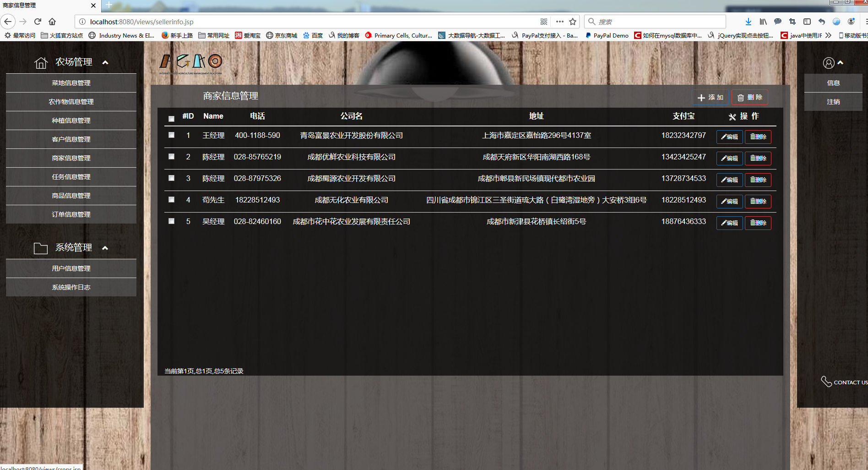Edit the 苟先生 row
868x470 pixels.
pyautogui.click(x=730, y=202)
